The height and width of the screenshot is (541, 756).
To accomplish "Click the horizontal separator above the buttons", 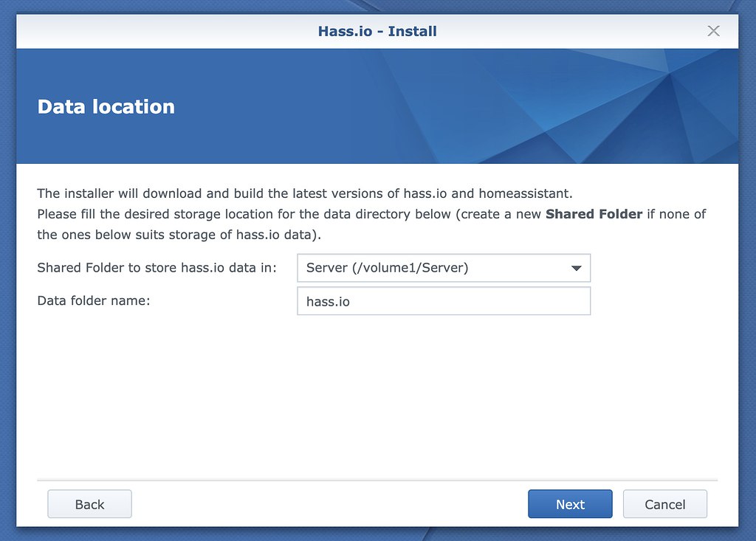I will pyautogui.click(x=377, y=480).
